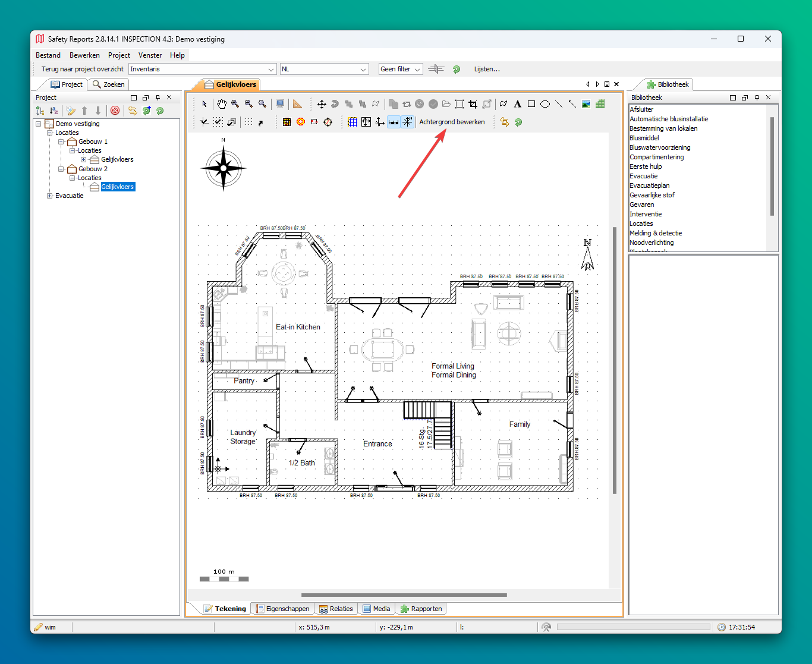
Task: Click the red prohibition icon in Project panel
Action: click(x=115, y=111)
